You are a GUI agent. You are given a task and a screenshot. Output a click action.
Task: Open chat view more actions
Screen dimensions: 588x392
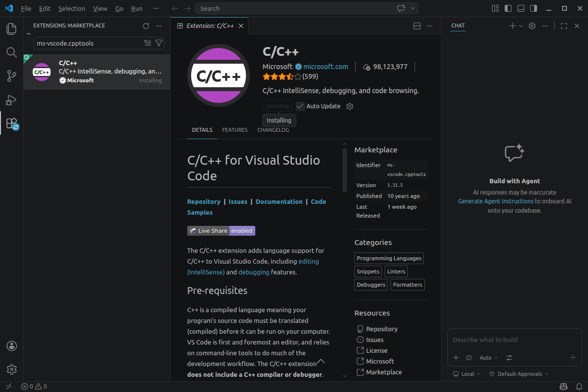coord(545,26)
